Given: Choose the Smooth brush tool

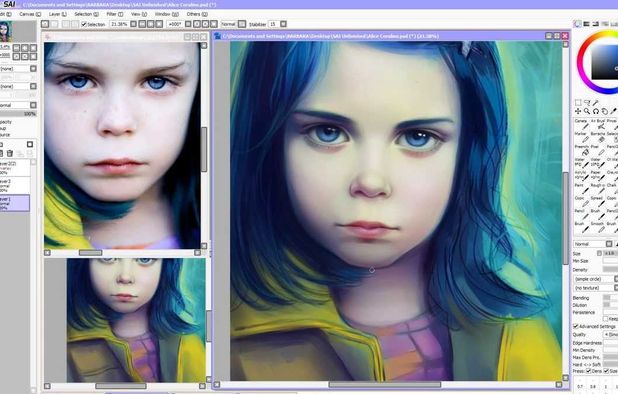Looking at the screenshot, I should (598, 227).
